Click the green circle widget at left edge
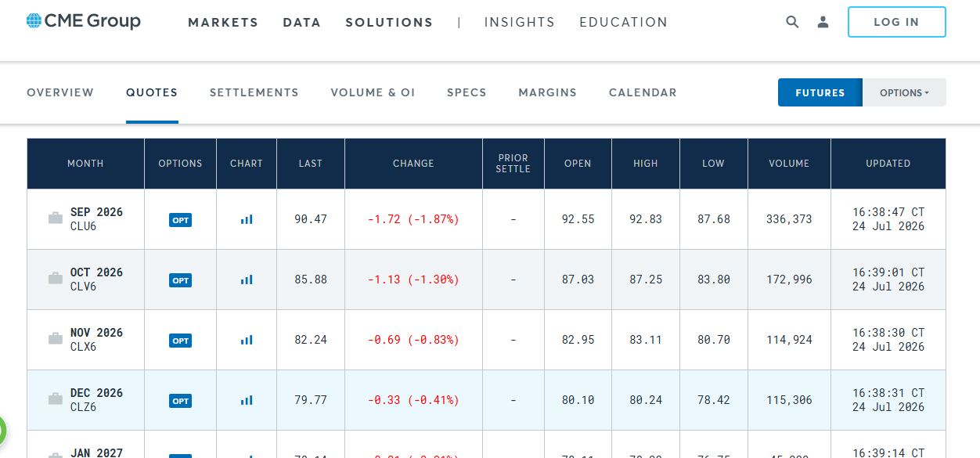The width and height of the screenshot is (980, 458). coord(2,431)
